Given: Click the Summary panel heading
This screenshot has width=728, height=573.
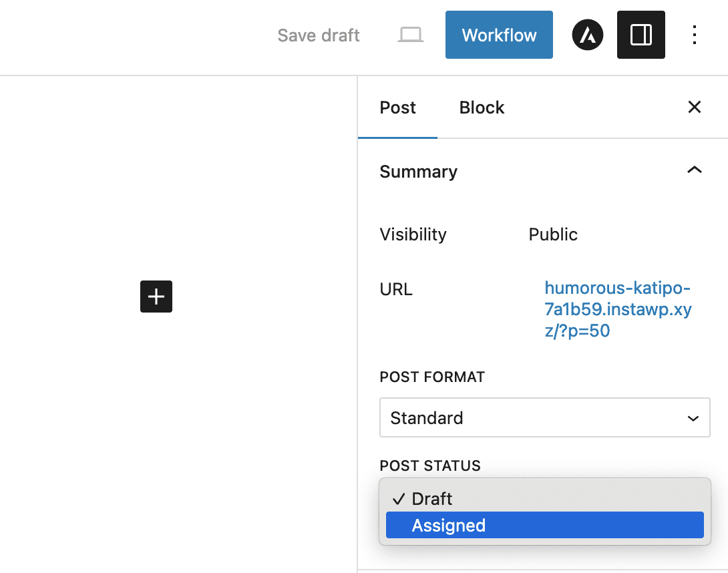Looking at the screenshot, I should pyautogui.click(x=419, y=172).
